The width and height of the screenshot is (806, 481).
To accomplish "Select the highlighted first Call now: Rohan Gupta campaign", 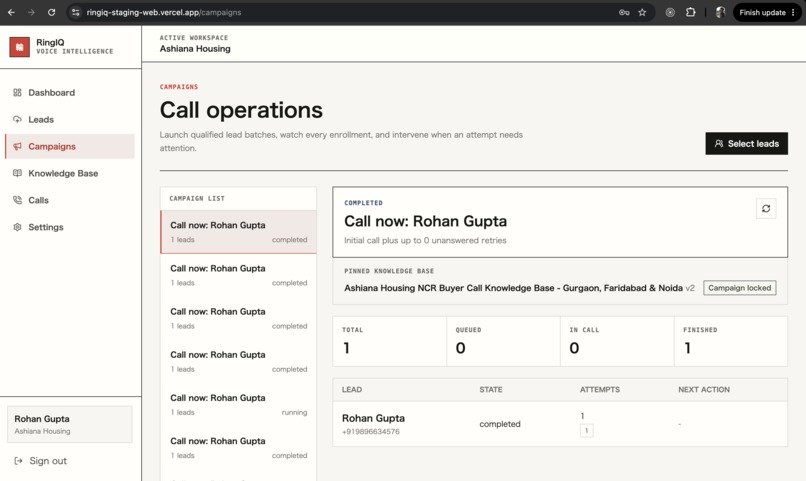I will [x=239, y=232].
